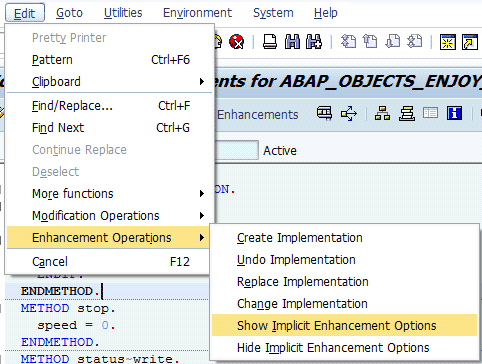Image resolution: width=482 pixels, height=364 pixels.
Task: Click the blue information icon
Action: coord(454,113)
